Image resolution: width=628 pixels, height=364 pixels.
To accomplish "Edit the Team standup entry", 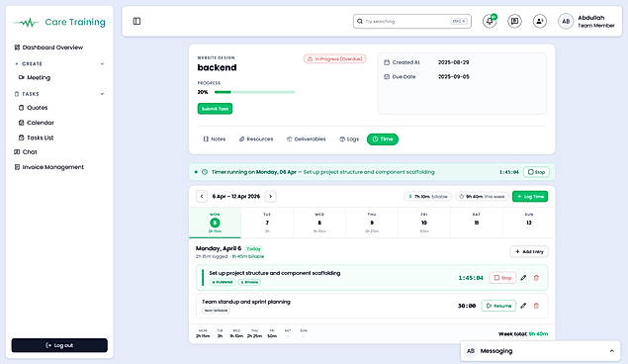I will [523, 306].
